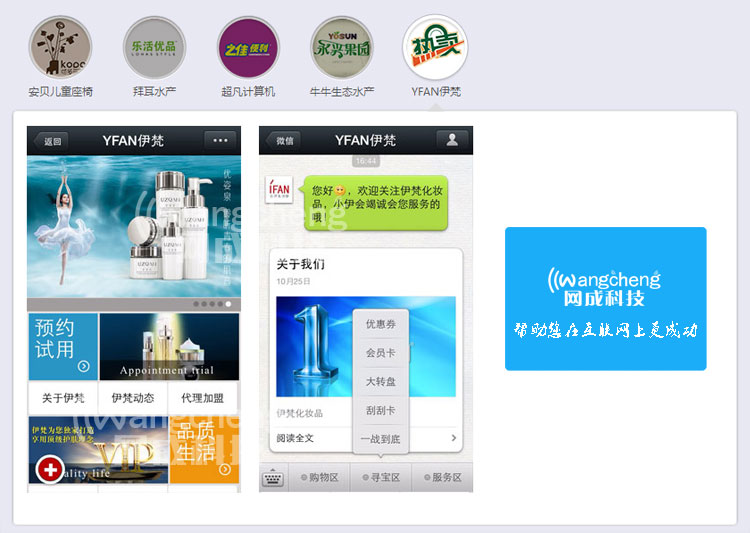750x533 pixels.
Task: Choose 优惠券 from the popup menu
Action: coord(380,324)
